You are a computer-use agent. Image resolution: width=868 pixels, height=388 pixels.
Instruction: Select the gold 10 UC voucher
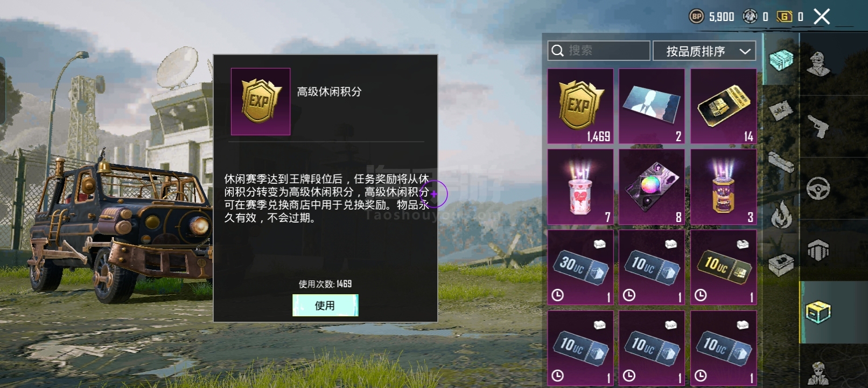point(724,268)
